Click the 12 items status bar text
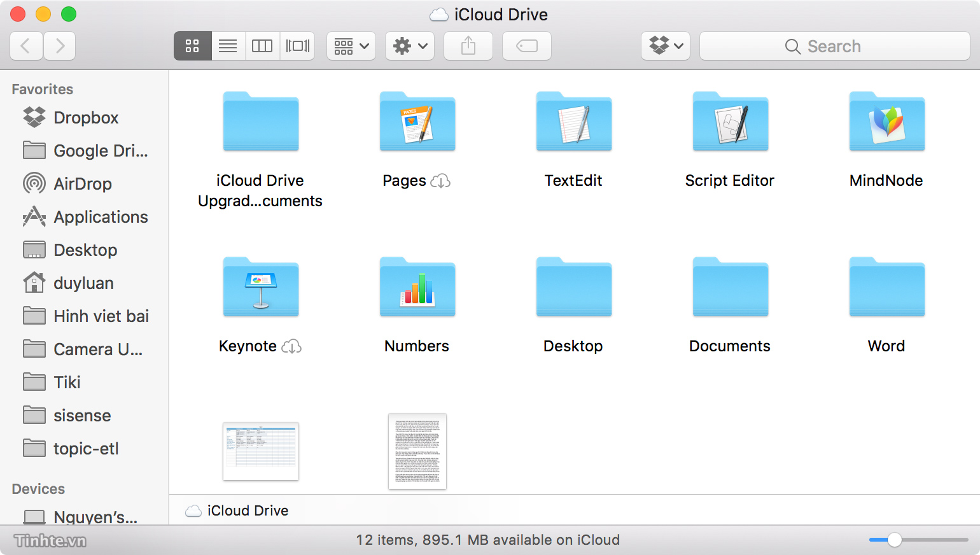 (487, 540)
